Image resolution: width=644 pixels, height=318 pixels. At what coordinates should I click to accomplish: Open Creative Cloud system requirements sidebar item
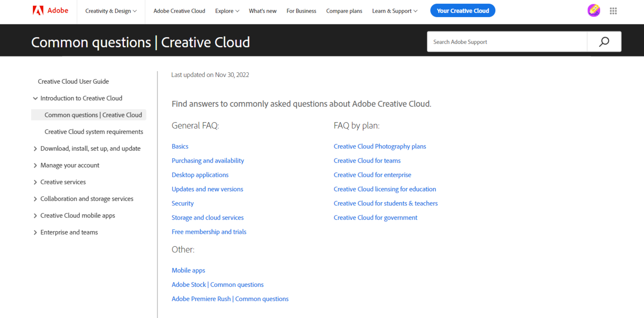(94, 132)
